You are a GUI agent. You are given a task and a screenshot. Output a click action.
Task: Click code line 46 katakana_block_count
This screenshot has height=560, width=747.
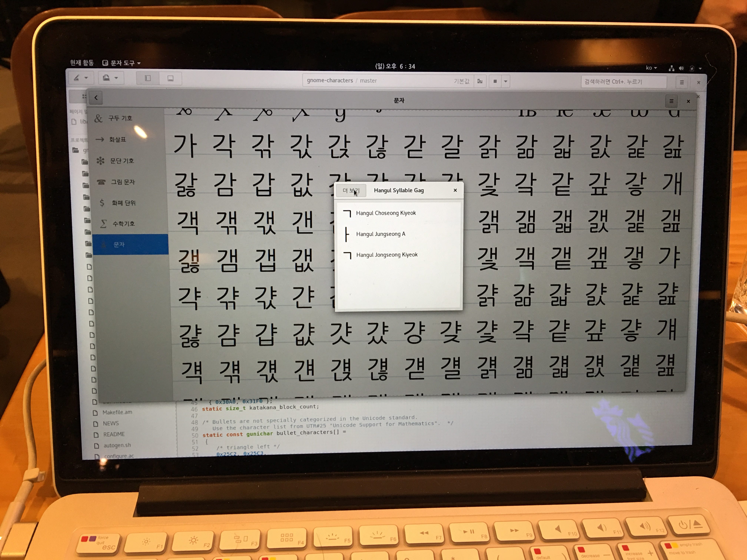(x=260, y=408)
